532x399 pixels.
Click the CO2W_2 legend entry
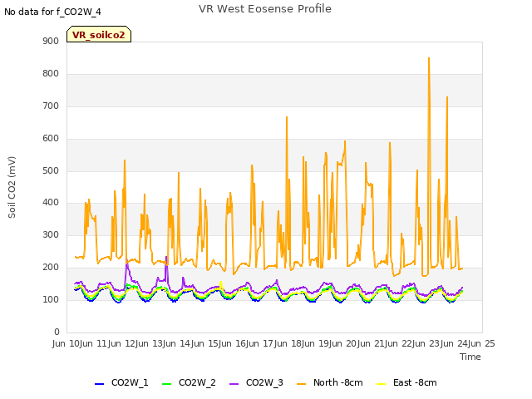coord(189,382)
